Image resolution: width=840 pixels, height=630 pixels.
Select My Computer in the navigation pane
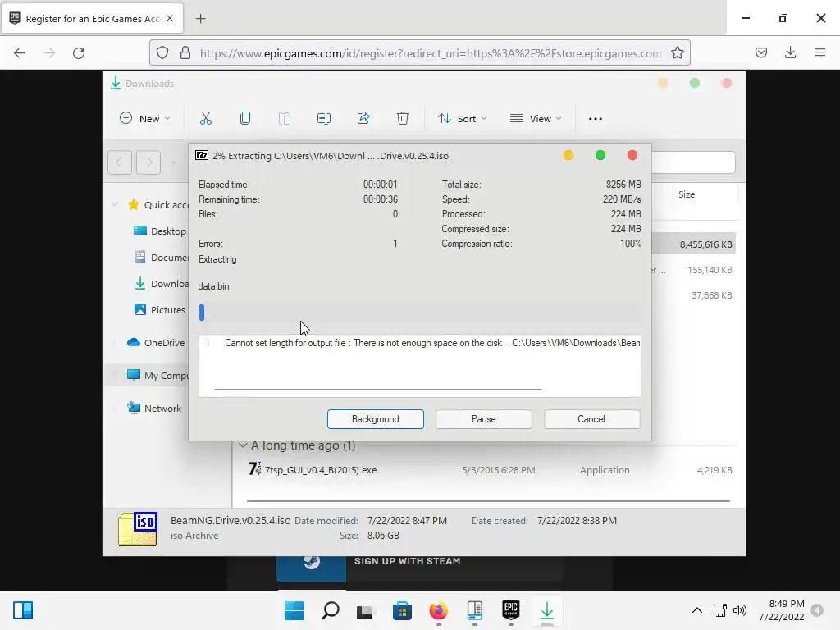pos(157,375)
